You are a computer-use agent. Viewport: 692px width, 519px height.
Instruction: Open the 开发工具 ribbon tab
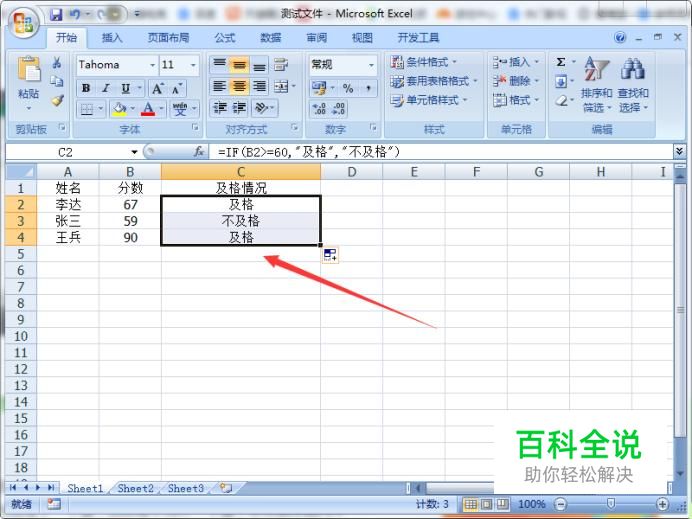tap(418, 38)
